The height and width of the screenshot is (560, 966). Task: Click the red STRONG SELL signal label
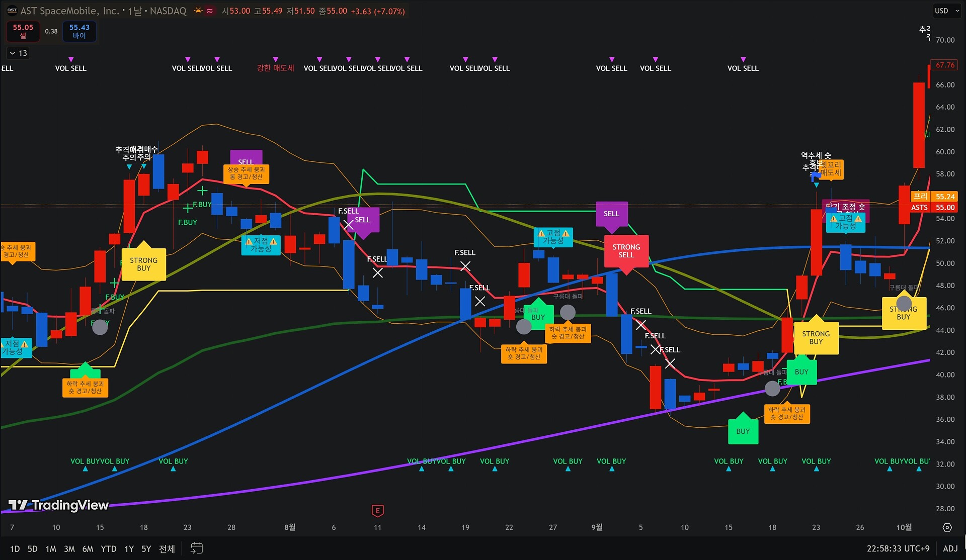(x=626, y=251)
